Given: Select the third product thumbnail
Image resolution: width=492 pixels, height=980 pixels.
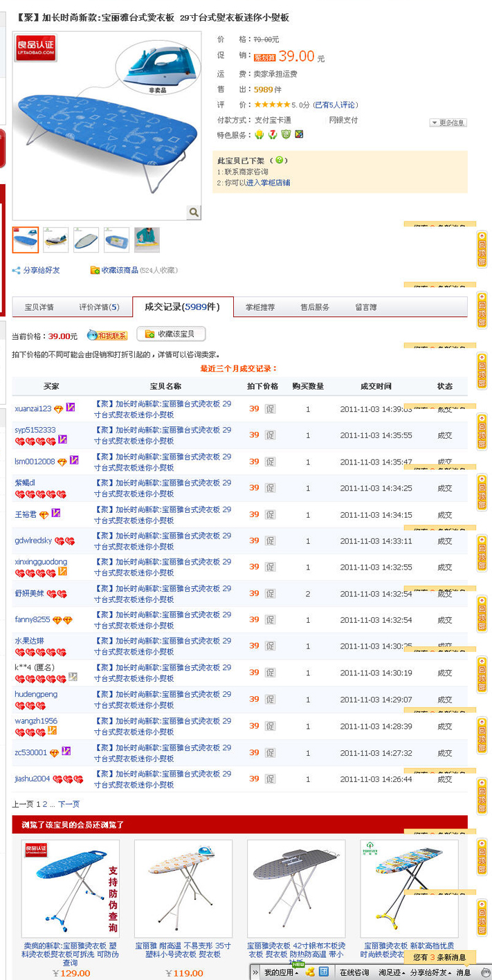Looking at the screenshot, I should coord(86,239).
